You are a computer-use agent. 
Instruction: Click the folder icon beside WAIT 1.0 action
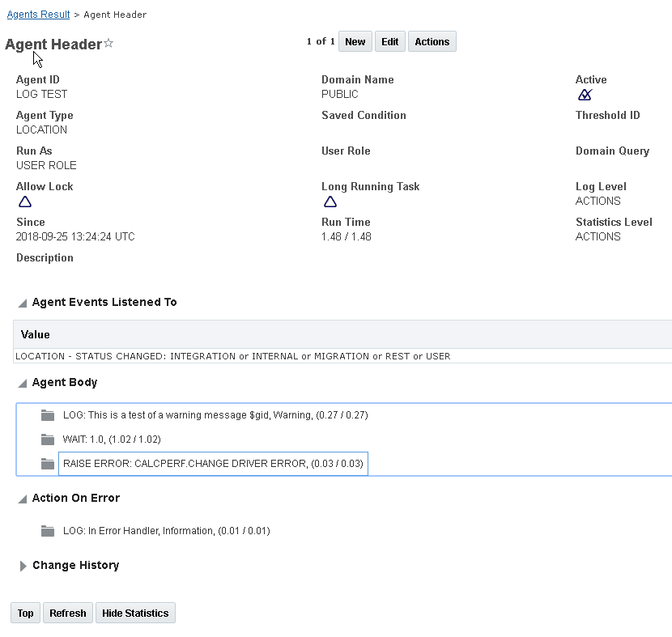point(48,440)
